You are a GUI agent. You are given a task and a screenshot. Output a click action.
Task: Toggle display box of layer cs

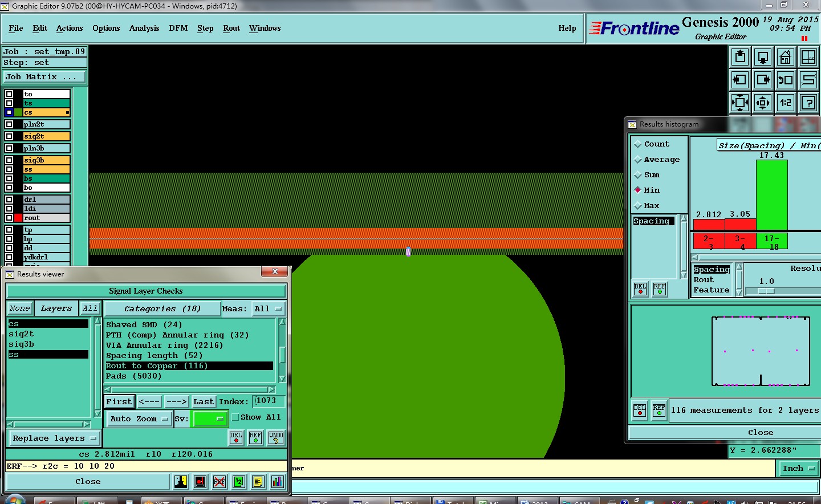click(9, 112)
